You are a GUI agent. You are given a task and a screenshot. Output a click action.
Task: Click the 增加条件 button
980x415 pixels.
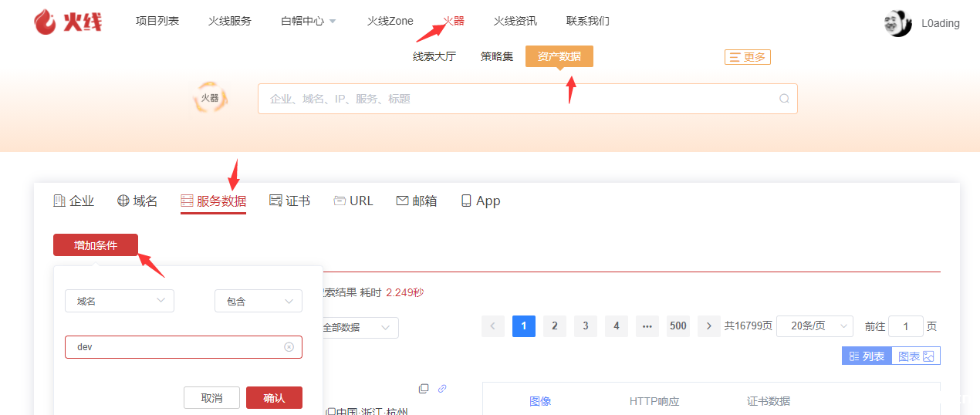pos(96,245)
